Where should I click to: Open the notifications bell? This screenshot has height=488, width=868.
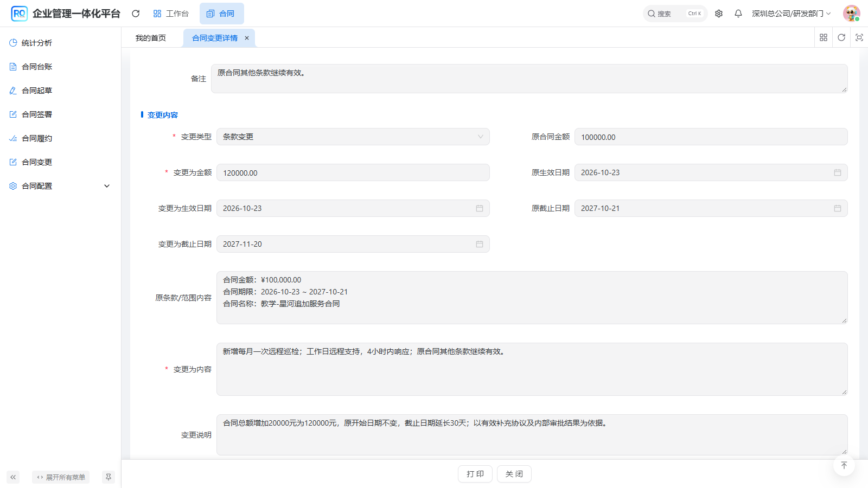click(738, 14)
